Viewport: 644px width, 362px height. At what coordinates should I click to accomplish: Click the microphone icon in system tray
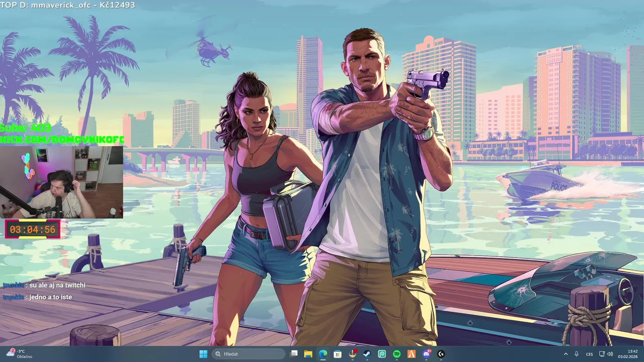pos(577,354)
